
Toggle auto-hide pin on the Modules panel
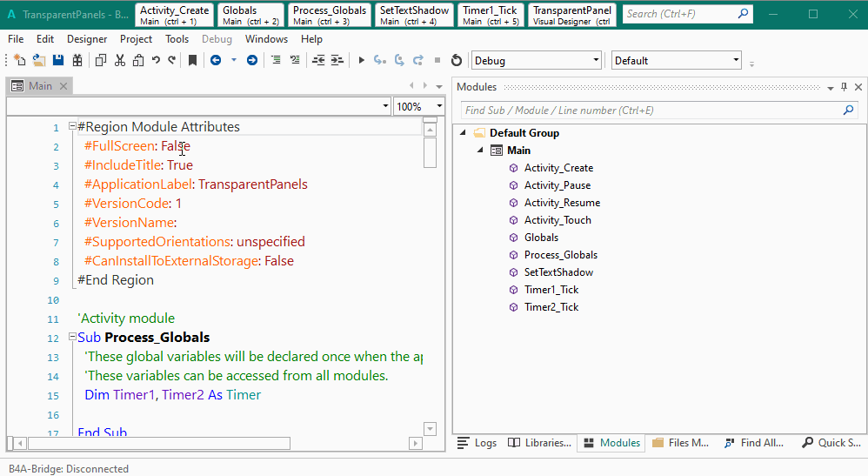pos(844,87)
